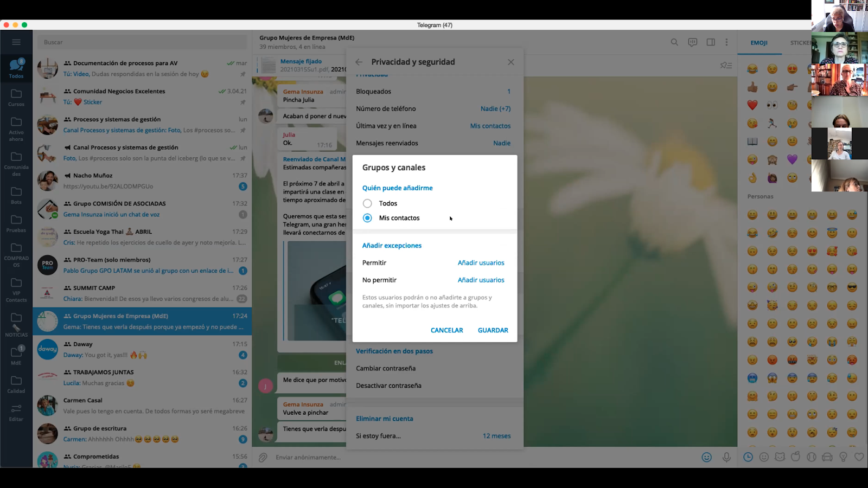Open the three-dot chat options menu
Screen dimensions: 868x488
click(726, 42)
